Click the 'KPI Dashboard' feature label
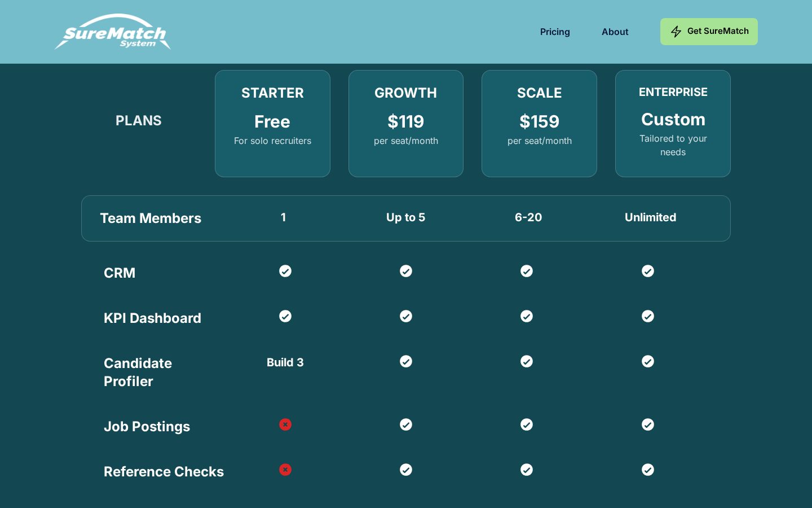 point(152,318)
